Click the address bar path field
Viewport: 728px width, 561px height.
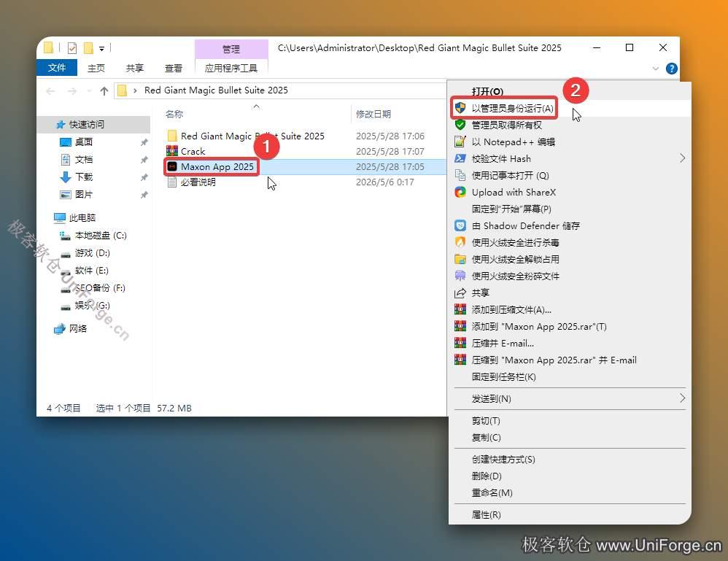(x=281, y=90)
